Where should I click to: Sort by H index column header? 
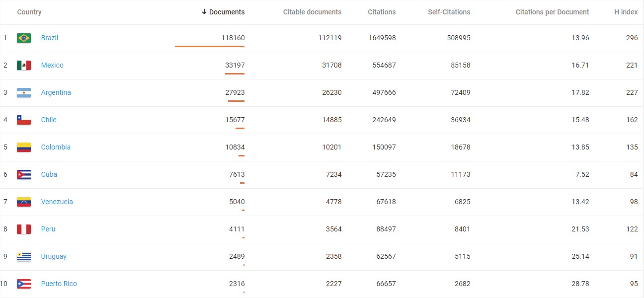coord(626,12)
